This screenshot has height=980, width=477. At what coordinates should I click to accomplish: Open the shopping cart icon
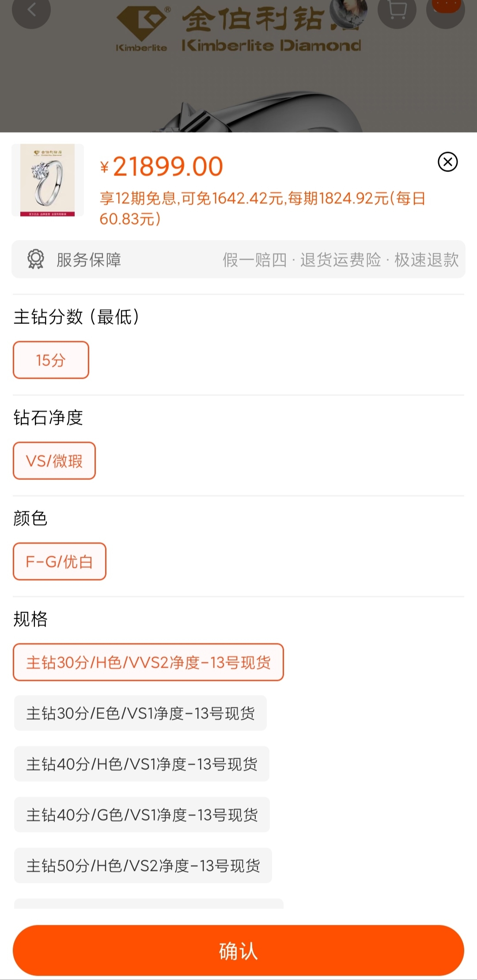[397, 11]
